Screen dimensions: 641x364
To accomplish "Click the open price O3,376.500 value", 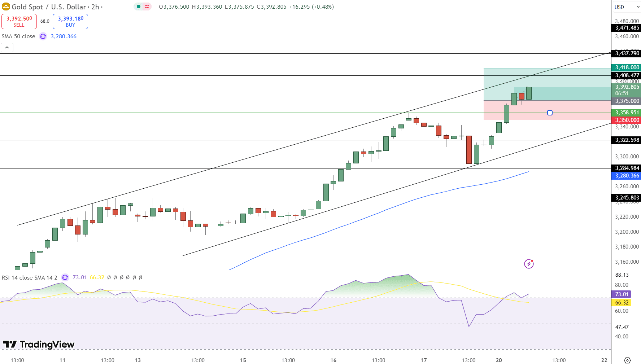I will (174, 7).
